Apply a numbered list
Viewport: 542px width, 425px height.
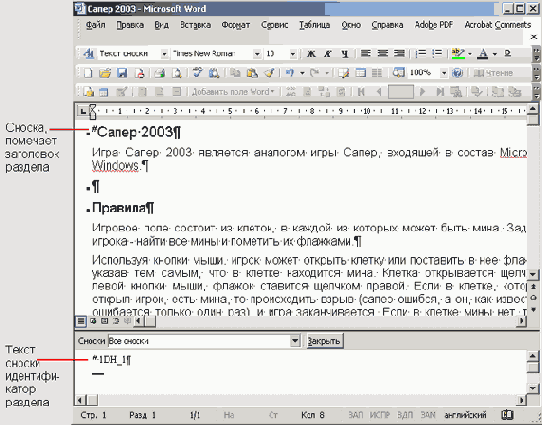[x=420, y=54]
